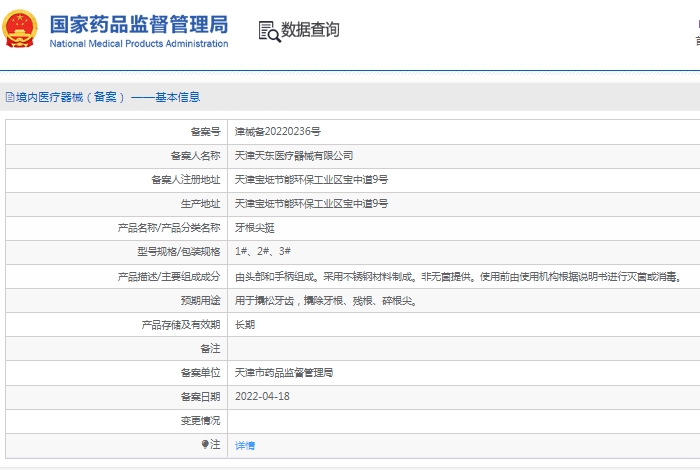Click the 产品存储及有效期 label
The height and width of the screenshot is (470, 700).
[181, 325]
